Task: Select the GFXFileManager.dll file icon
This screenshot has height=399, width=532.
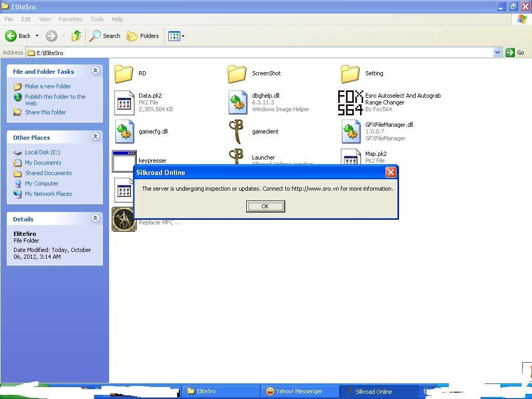Action: tap(351, 131)
